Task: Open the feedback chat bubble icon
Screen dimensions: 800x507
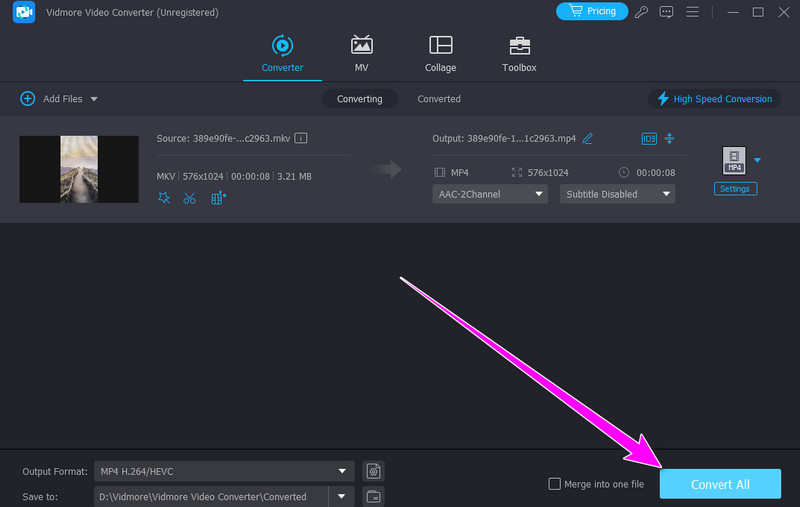Action: [666, 12]
